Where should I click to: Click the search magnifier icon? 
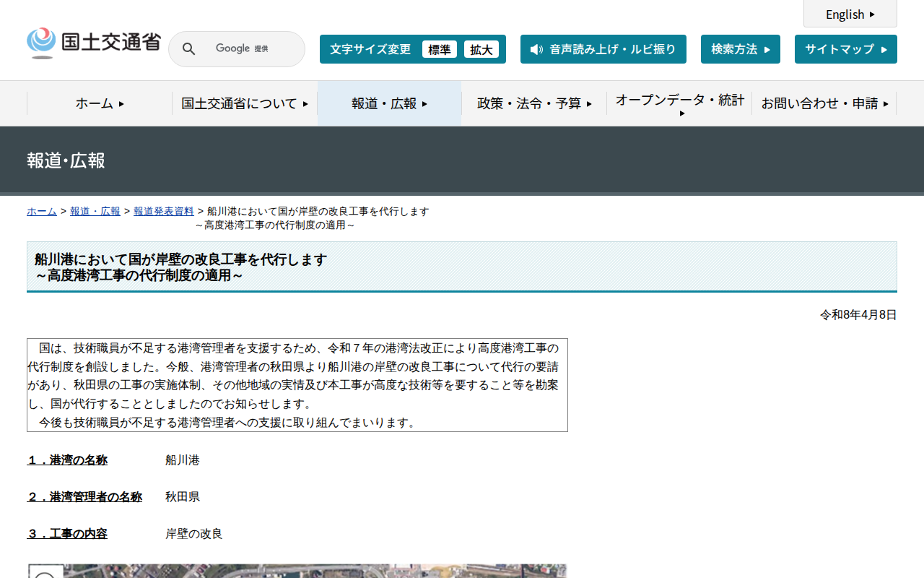click(188, 49)
